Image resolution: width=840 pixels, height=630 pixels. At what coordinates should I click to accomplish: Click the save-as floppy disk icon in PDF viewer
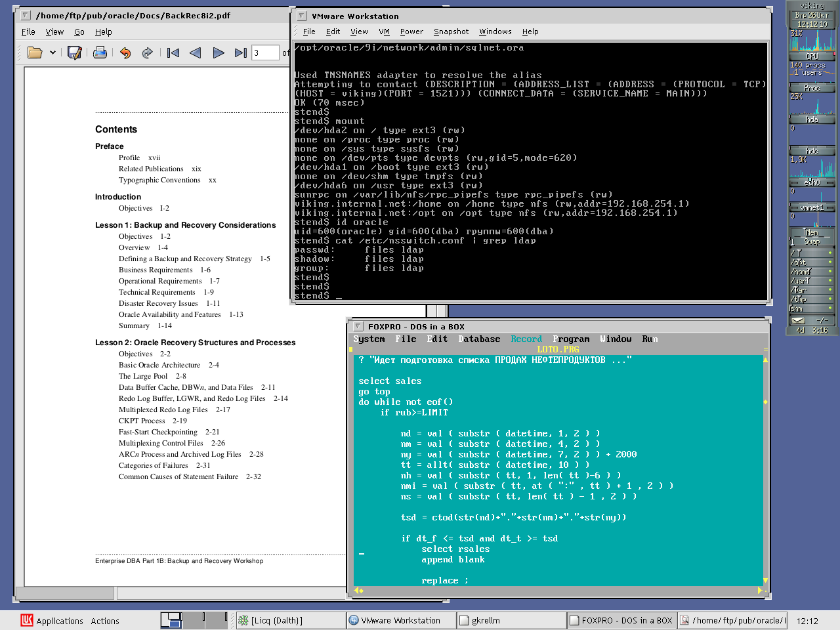pyautogui.click(x=75, y=52)
